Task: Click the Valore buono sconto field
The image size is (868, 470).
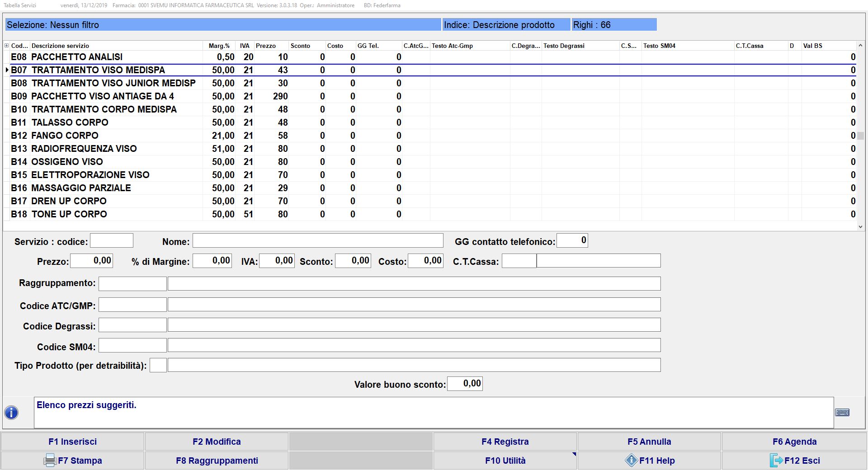Action: pyautogui.click(x=465, y=384)
